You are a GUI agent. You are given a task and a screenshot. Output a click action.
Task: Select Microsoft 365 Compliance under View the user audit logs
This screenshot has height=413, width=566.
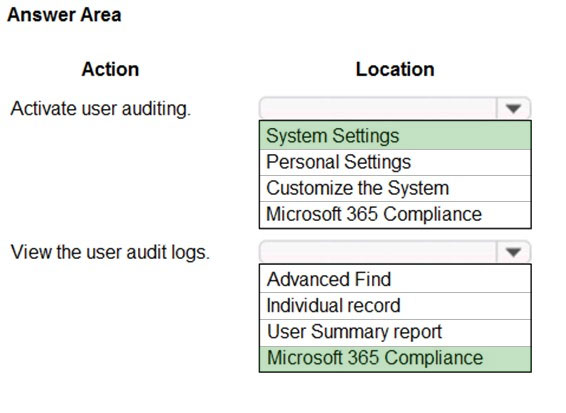click(x=395, y=358)
